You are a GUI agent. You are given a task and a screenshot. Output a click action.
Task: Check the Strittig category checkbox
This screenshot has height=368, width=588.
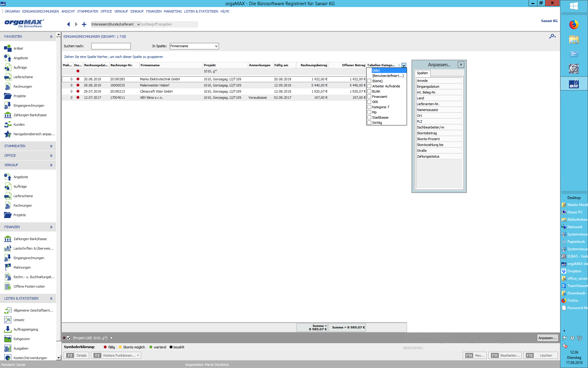click(x=369, y=123)
